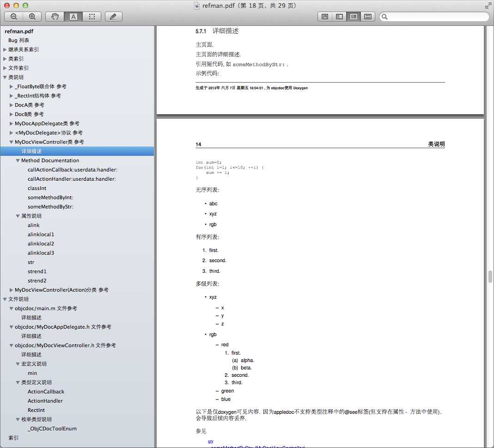Go to callActionCallback:userdata:handler: entry
Viewport: 494px width, 448px height.
pyautogui.click(x=73, y=170)
